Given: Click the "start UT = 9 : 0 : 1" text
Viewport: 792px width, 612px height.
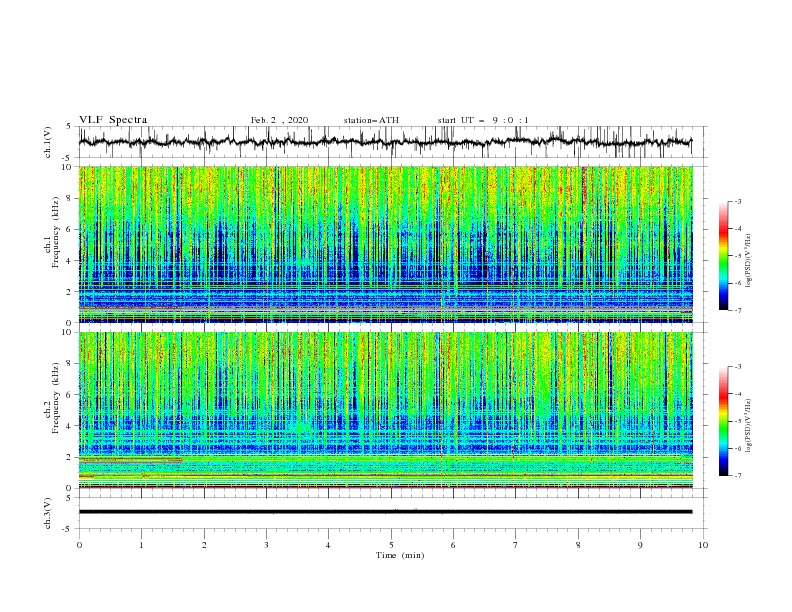Looking at the screenshot, I should 483,120.
